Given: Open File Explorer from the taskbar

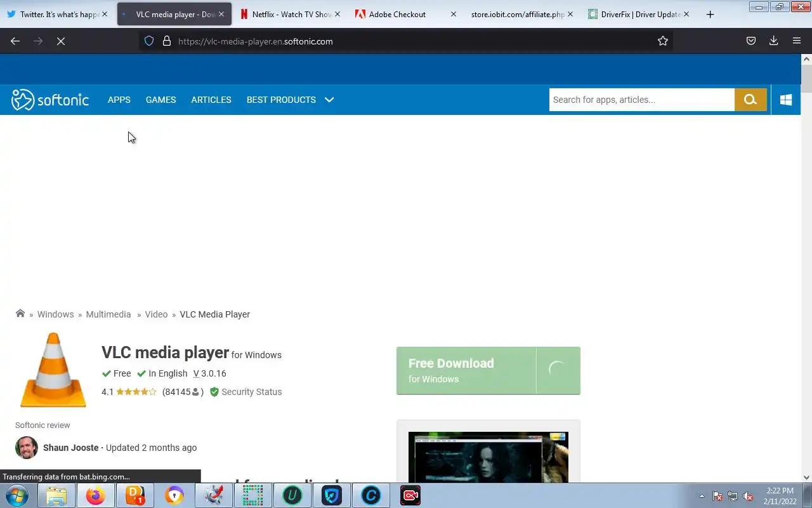Looking at the screenshot, I should tap(56, 495).
